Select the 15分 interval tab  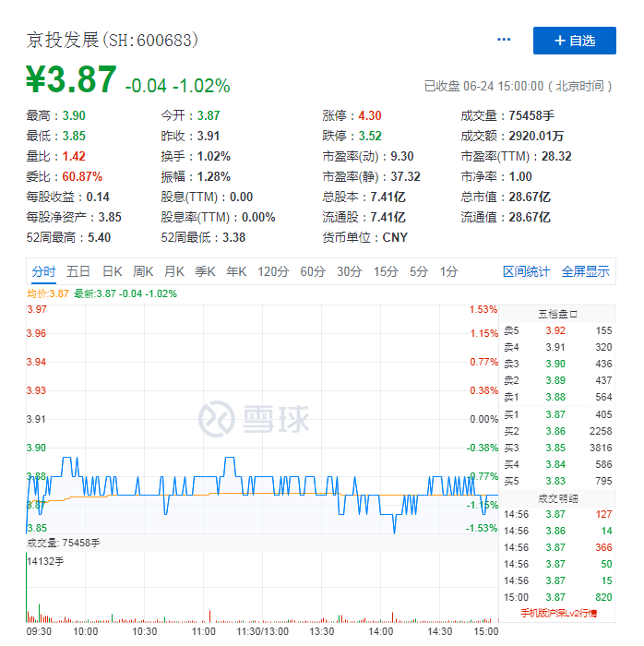tap(387, 271)
